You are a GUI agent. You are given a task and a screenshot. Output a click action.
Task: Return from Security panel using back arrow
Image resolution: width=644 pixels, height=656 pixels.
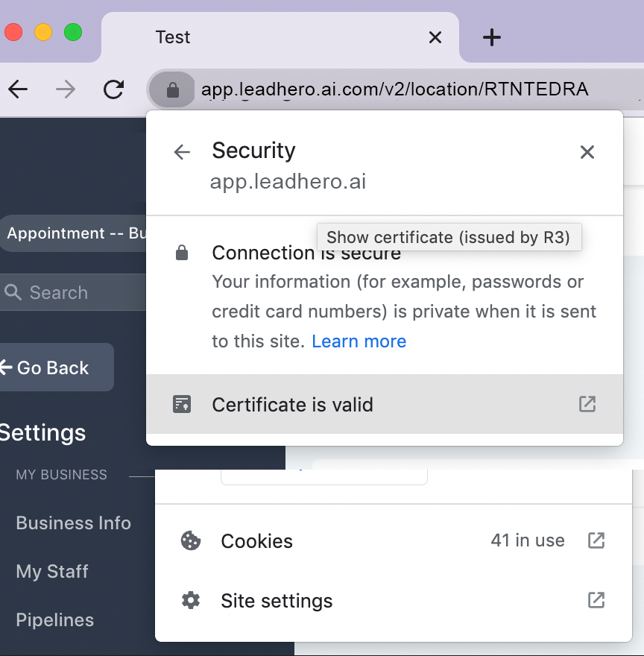(x=182, y=152)
